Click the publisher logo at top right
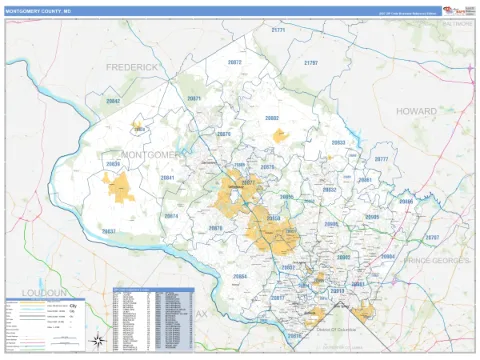480x360 pixels. point(459,11)
